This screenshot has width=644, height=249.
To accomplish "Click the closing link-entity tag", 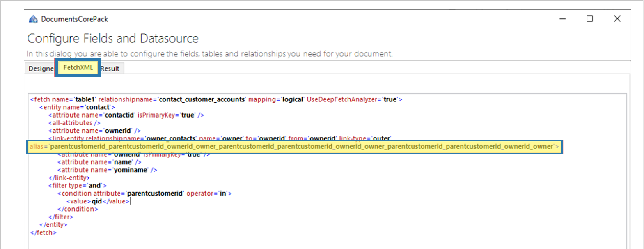I will pos(69,178).
